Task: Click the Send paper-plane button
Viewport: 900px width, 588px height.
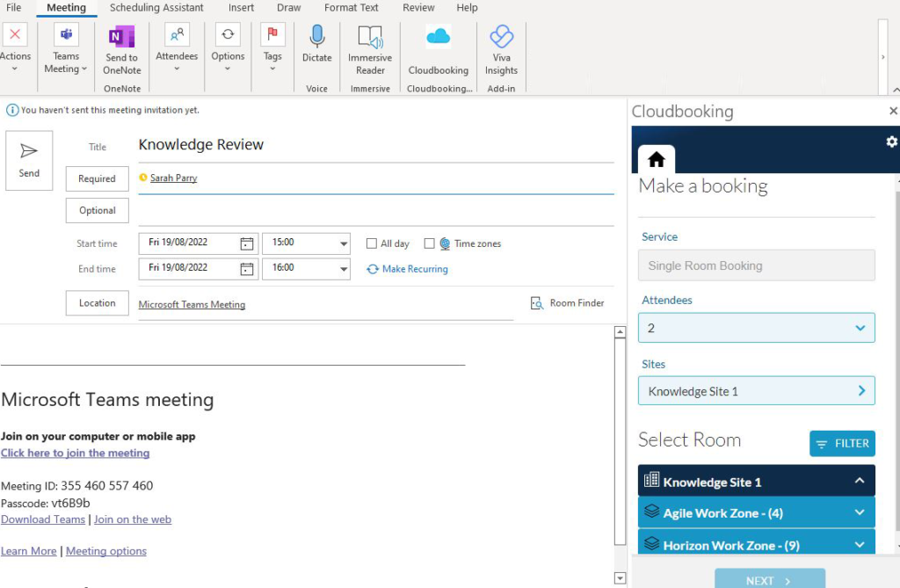Action: tap(29, 160)
